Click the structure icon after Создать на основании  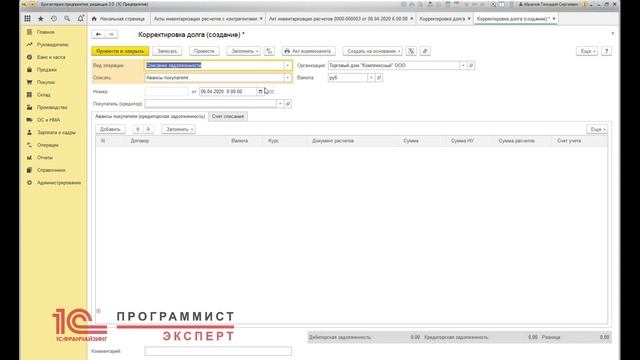click(411, 51)
